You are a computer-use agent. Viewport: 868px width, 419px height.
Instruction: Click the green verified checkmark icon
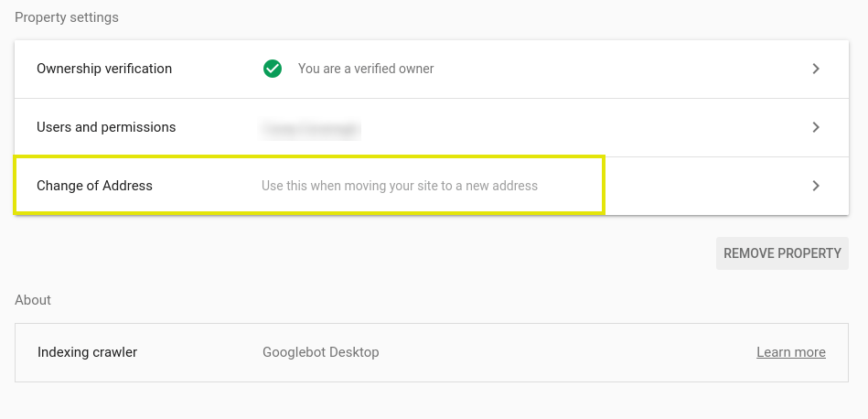click(x=273, y=69)
